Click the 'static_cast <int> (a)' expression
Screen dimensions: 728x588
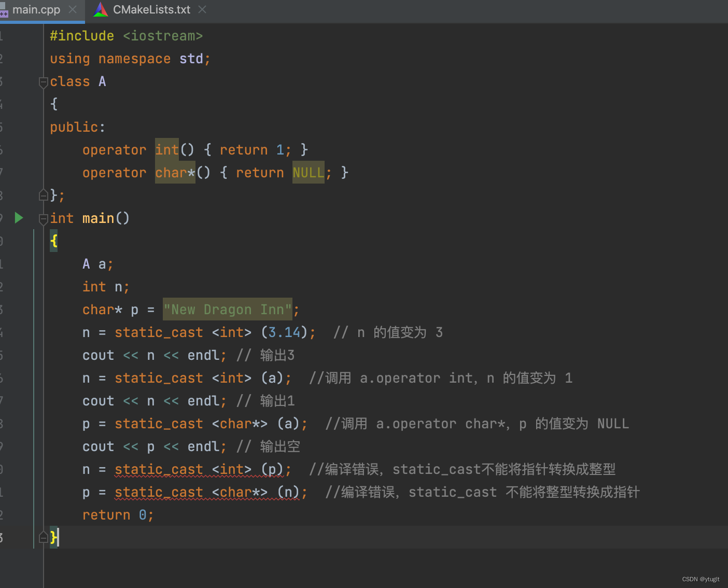click(199, 378)
